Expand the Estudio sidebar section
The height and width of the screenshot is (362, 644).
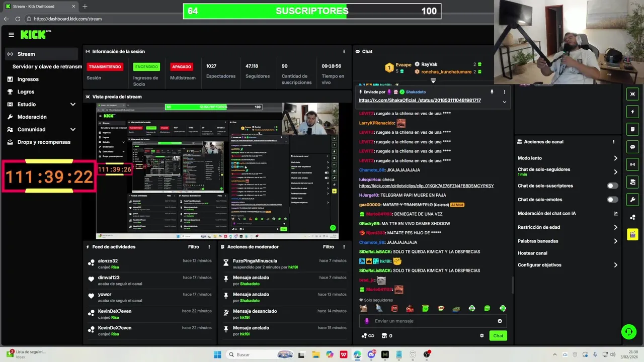(72, 104)
